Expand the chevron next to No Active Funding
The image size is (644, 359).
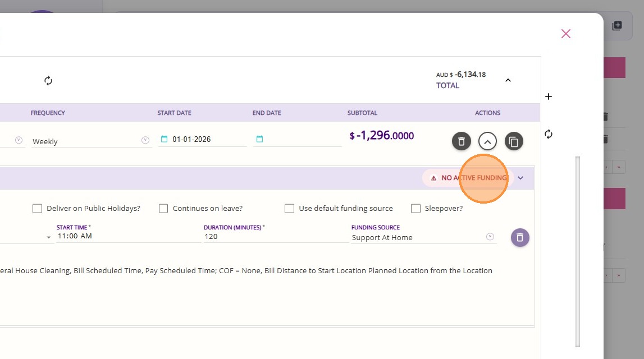click(x=520, y=178)
